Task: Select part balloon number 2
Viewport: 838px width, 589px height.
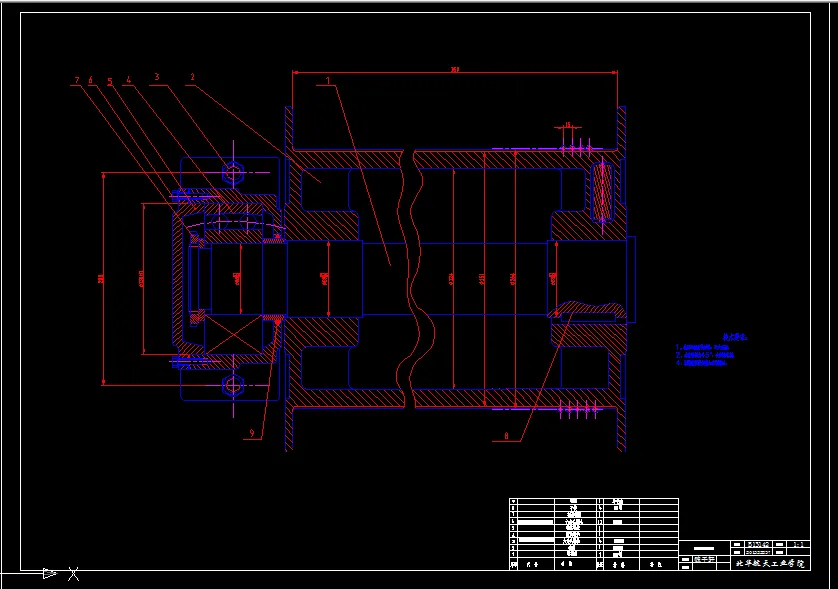Action: (192, 77)
